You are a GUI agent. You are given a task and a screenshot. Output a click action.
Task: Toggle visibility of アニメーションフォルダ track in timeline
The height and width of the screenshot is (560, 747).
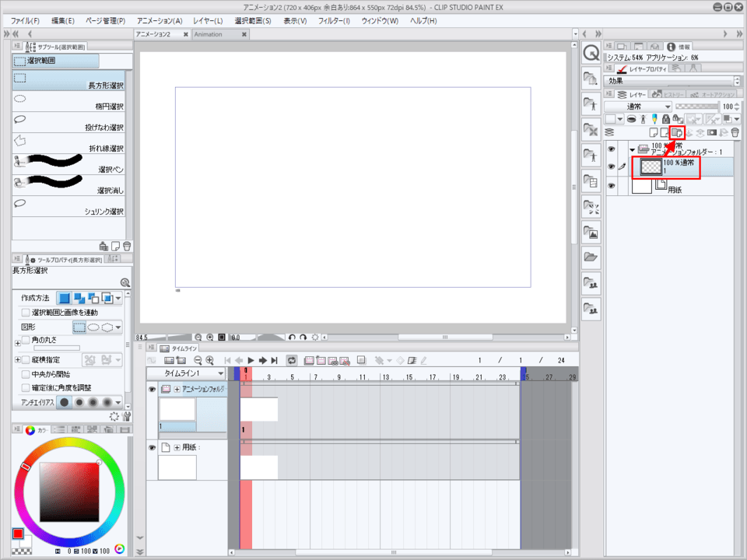click(152, 390)
